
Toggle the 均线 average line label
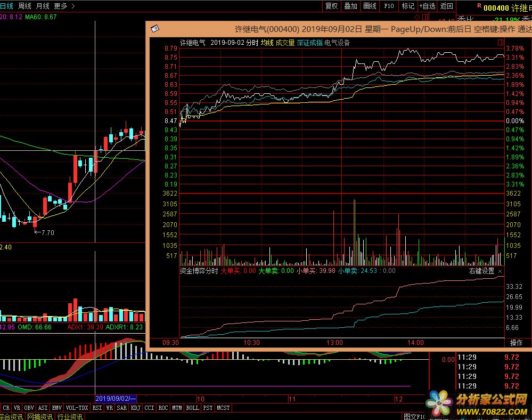pos(267,43)
